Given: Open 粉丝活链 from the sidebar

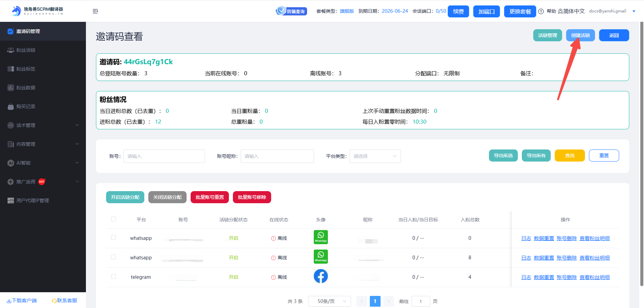Looking at the screenshot, I should pyautogui.click(x=26, y=50).
